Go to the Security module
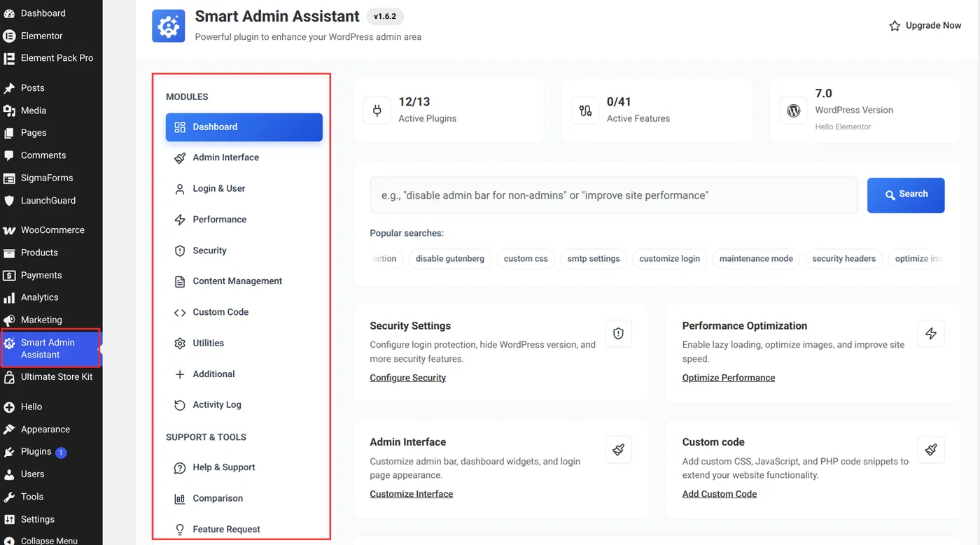This screenshot has width=980, height=545. pyautogui.click(x=244, y=250)
